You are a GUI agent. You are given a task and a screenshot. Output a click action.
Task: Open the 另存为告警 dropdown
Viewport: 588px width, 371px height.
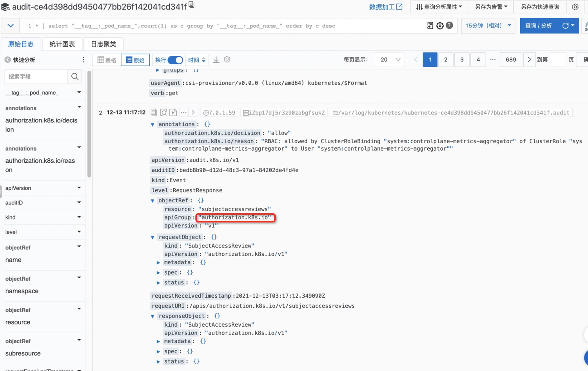coord(491,7)
